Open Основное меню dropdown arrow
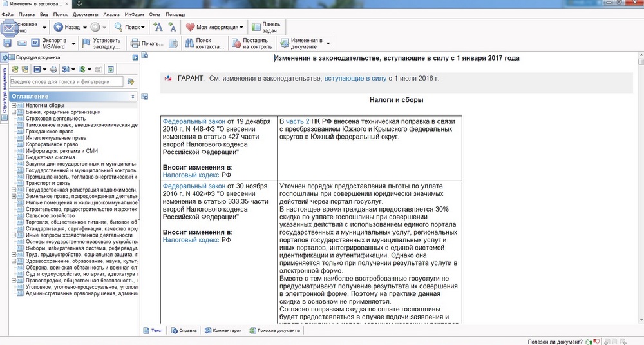 coord(45,28)
